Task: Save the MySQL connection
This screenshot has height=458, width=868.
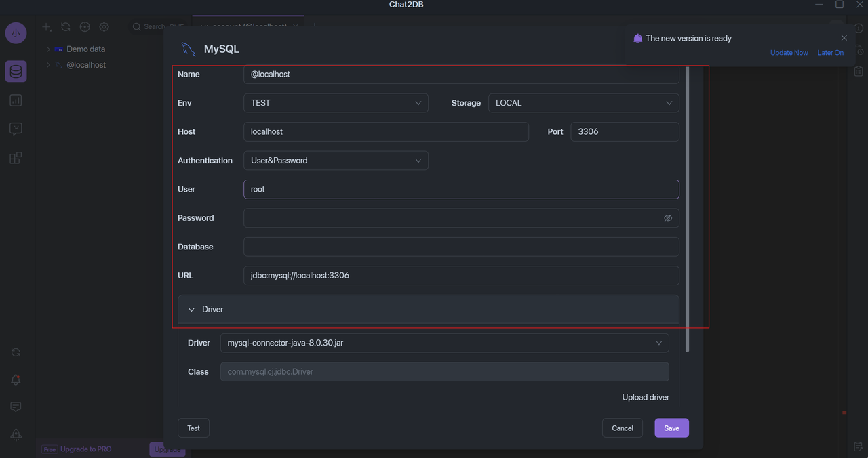Action: point(671,428)
